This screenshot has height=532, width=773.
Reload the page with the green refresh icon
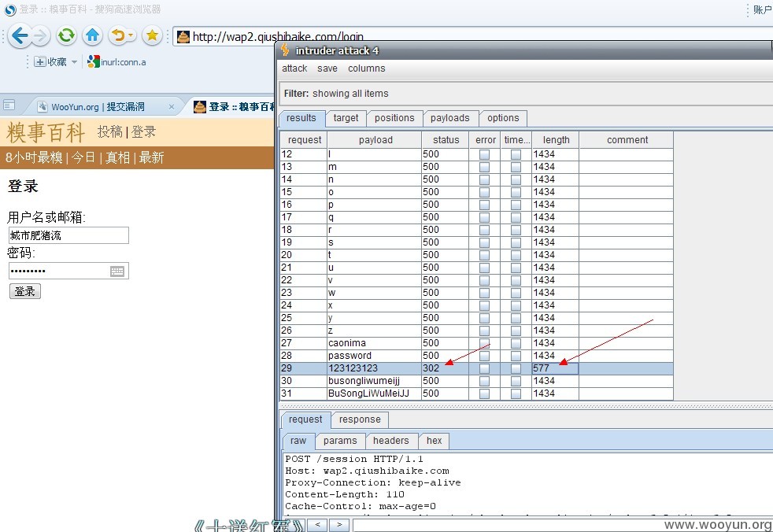click(66, 35)
